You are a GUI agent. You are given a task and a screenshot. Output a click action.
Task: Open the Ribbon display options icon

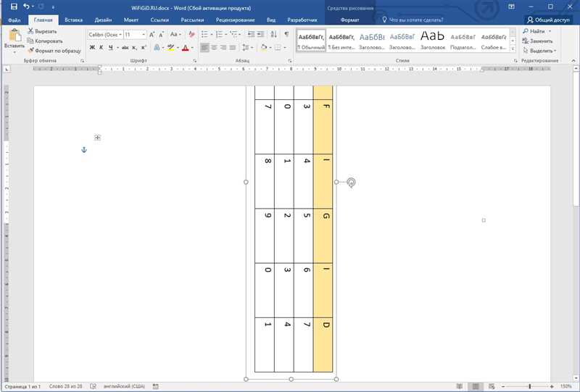click(512, 7)
